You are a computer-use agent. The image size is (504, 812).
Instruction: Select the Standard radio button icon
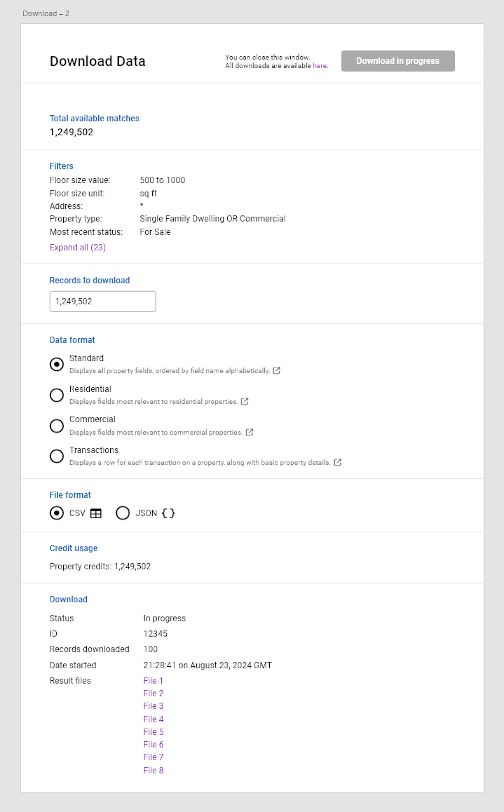click(x=57, y=364)
